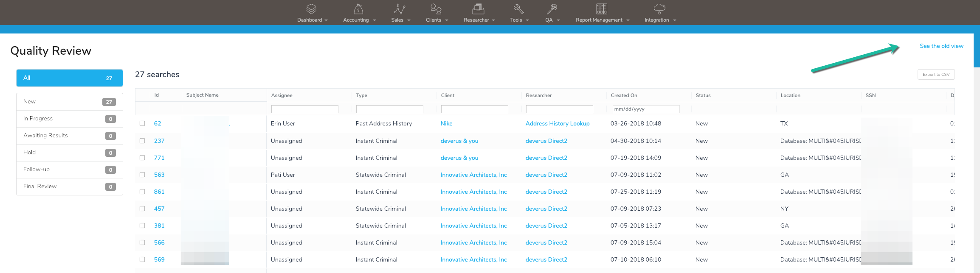Select the All filter tab
Image resolution: width=980 pixels, height=273 pixels.
[70, 78]
